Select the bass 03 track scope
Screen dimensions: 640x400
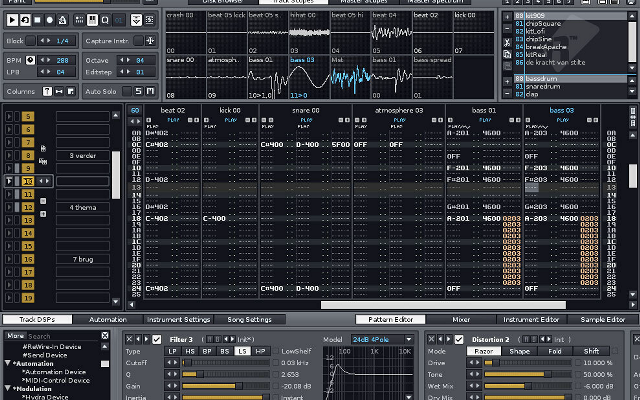pyautogui.click(x=309, y=77)
